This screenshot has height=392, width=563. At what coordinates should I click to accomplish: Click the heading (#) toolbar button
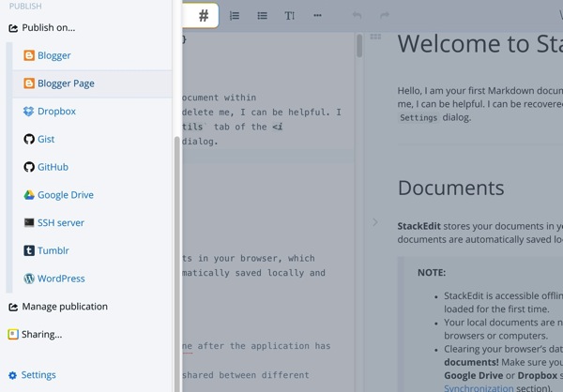[x=204, y=16]
